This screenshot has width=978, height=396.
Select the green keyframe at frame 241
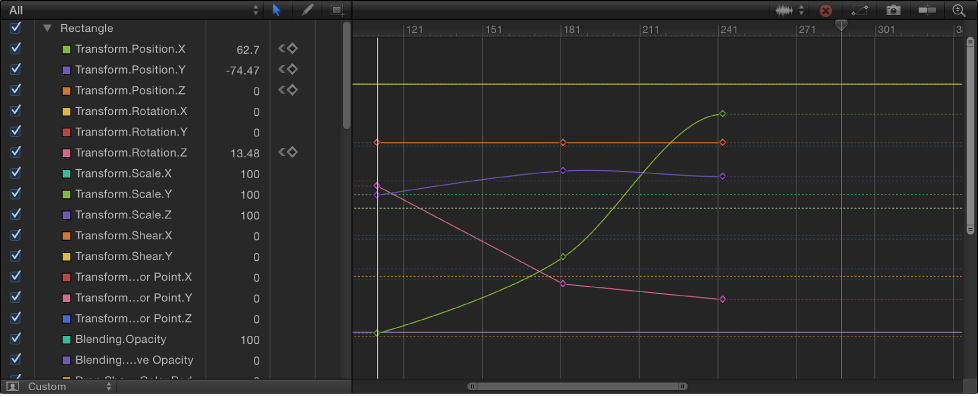tap(722, 113)
